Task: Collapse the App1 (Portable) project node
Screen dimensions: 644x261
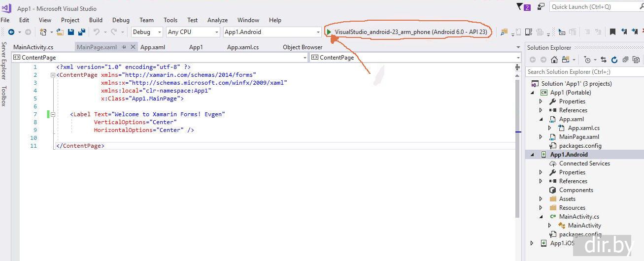Action: (x=532, y=93)
